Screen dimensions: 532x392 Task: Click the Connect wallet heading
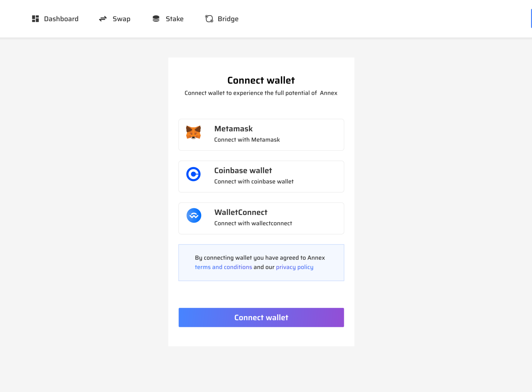pos(261,80)
